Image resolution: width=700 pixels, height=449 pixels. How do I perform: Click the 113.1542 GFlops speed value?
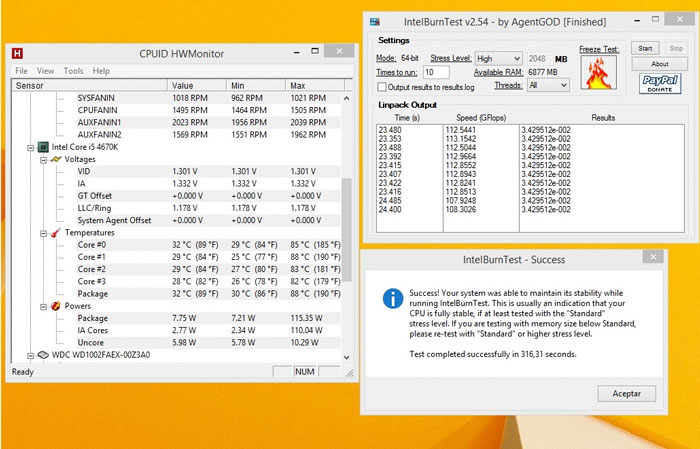tap(461, 139)
